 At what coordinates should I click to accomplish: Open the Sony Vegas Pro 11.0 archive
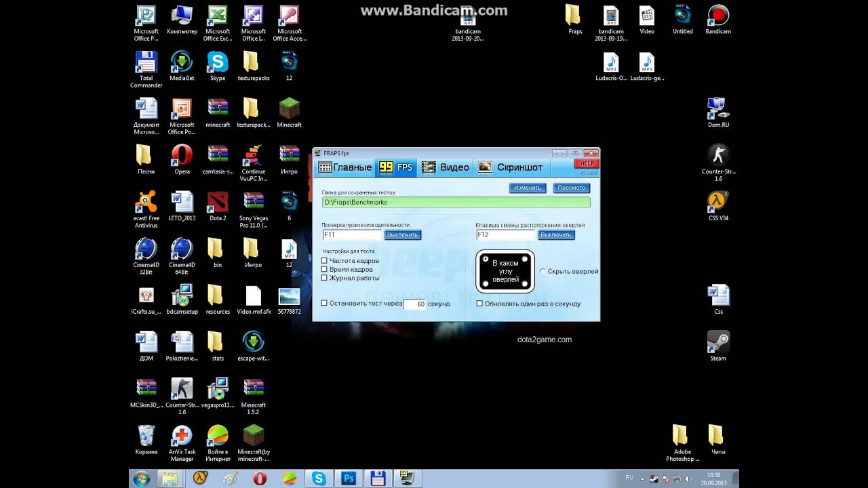(254, 209)
